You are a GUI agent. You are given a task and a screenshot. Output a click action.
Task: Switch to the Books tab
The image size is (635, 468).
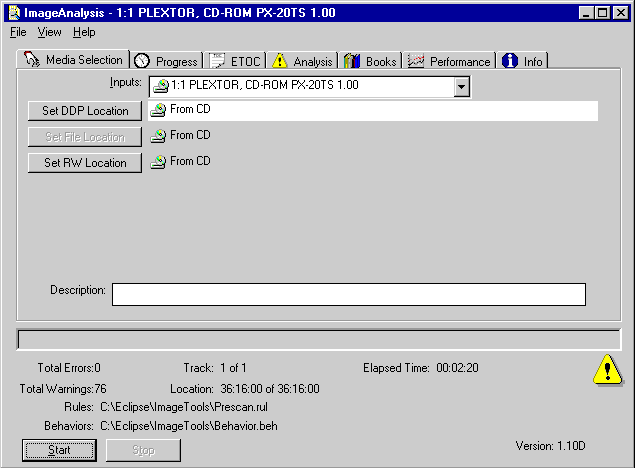(371, 61)
